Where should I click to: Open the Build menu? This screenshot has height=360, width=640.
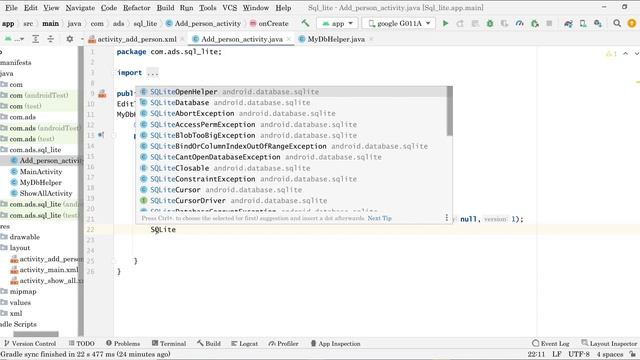point(165,8)
